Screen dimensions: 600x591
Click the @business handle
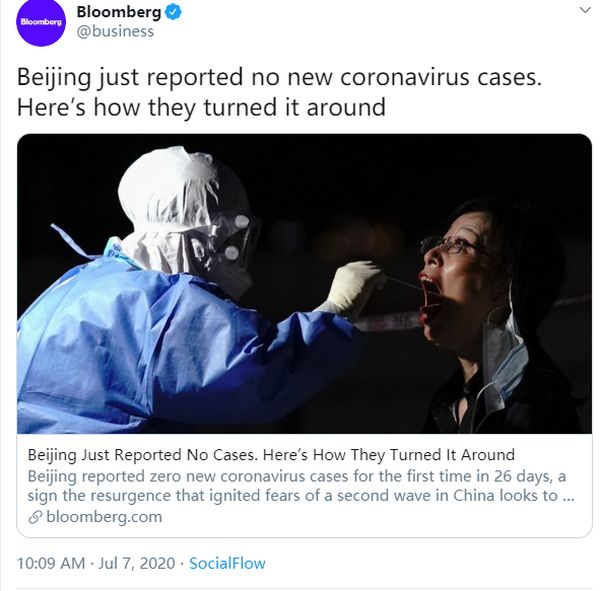pos(119,31)
